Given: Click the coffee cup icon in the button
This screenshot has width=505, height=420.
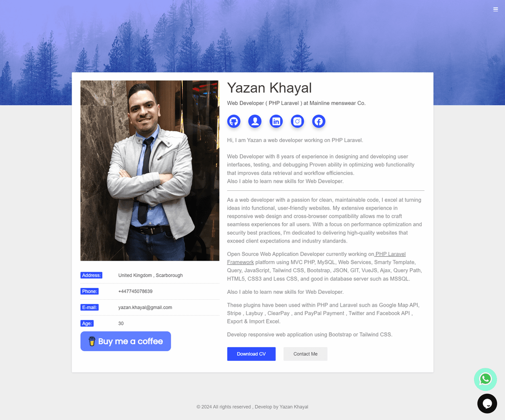Looking at the screenshot, I should coord(92,341).
